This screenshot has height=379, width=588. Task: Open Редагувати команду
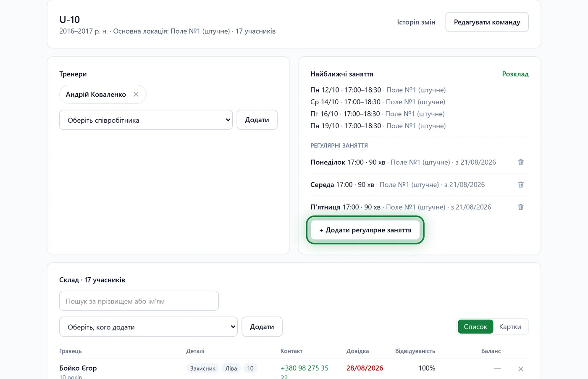(487, 22)
